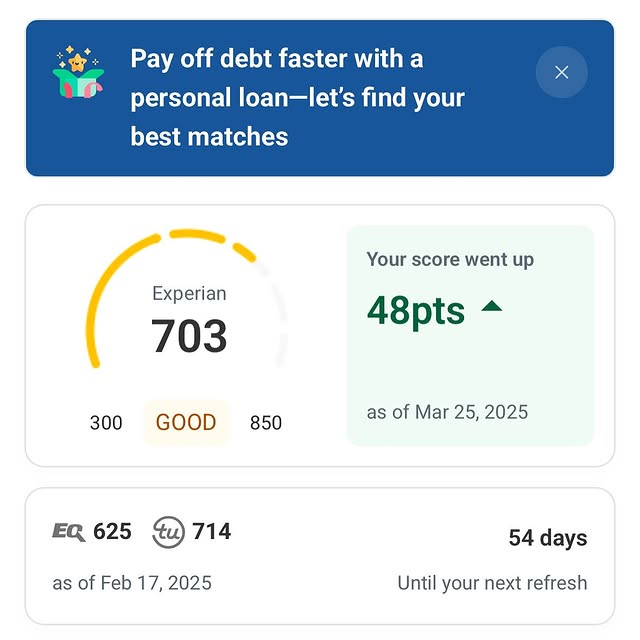The height and width of the screenshot is (640, 640).
Task: Tap the 54 days refresh countdown
Action: pyautogui.click(x=547, y=538)
